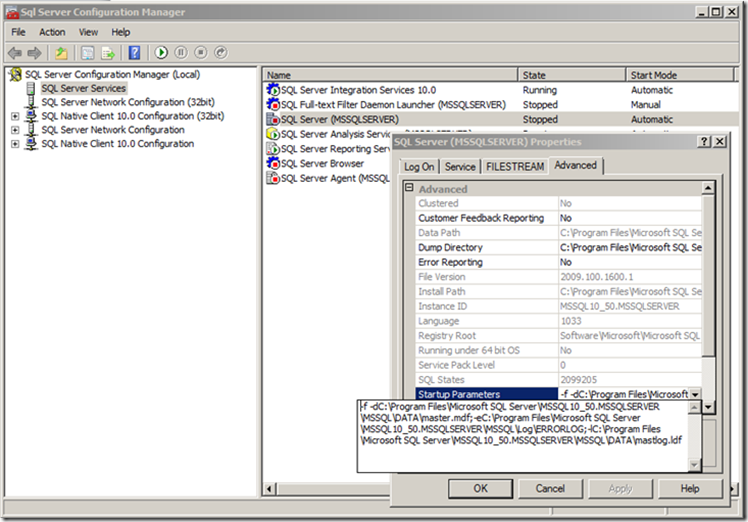Click the Forward arrow toolbar icon
The height and width of the screenshot is (522, 748).
[34, 53]
